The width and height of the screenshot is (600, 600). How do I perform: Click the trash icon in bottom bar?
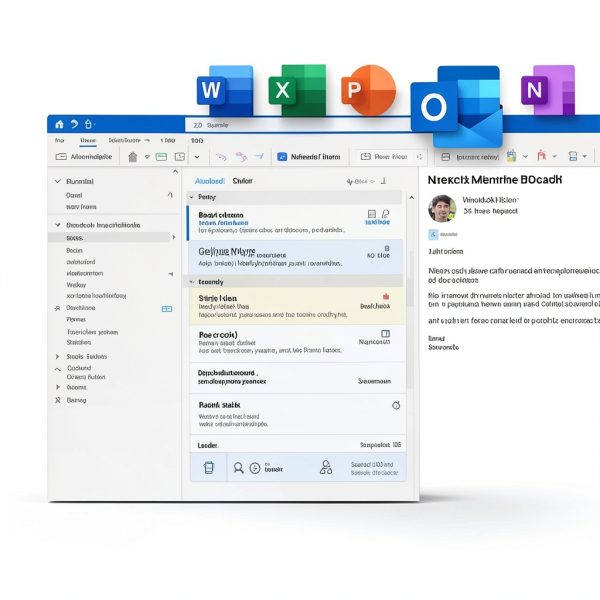[209, 468]
